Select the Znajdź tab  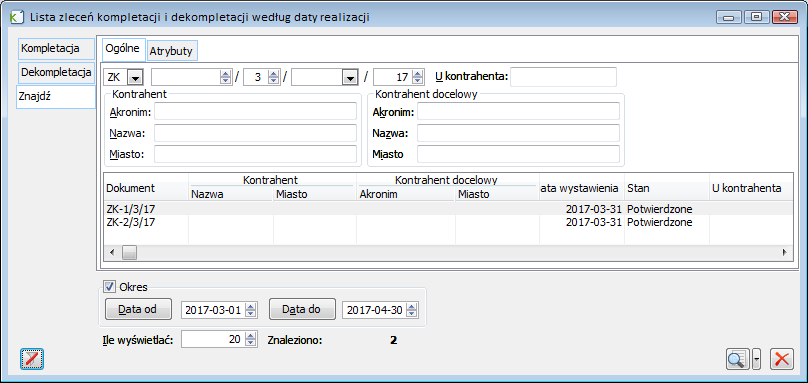[x=56, y=96]
